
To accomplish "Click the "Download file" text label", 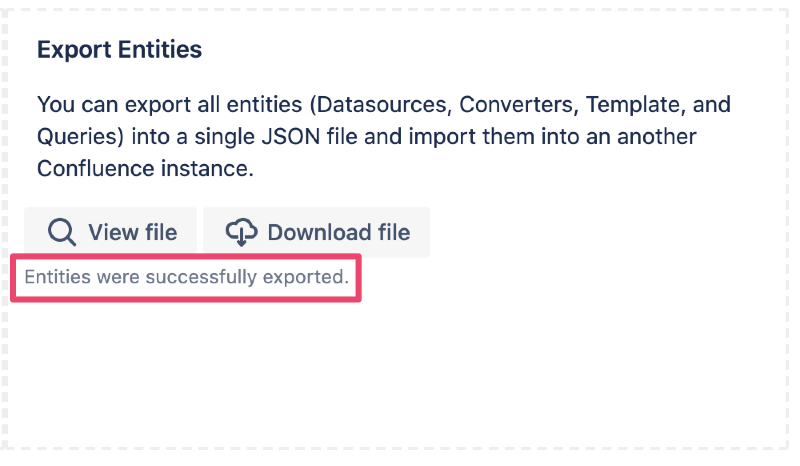I will tap(338, 233).
